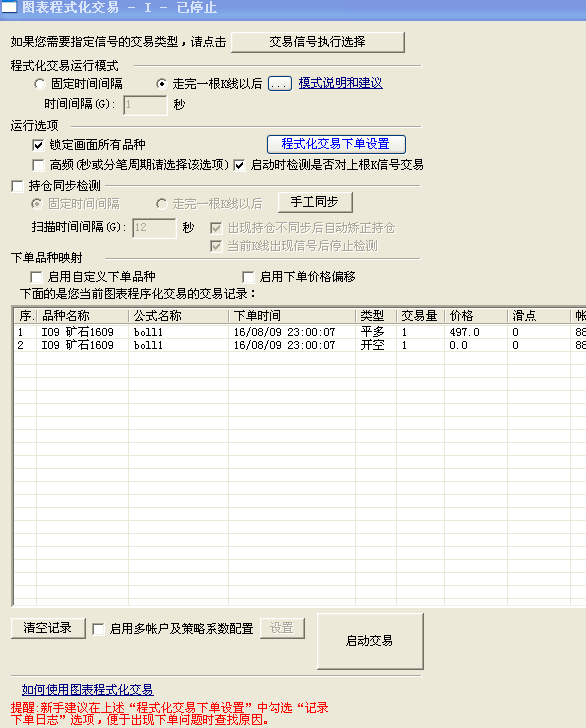586x728 pixels.
Task: Click 清空记录 button
Action: (48, 628)
